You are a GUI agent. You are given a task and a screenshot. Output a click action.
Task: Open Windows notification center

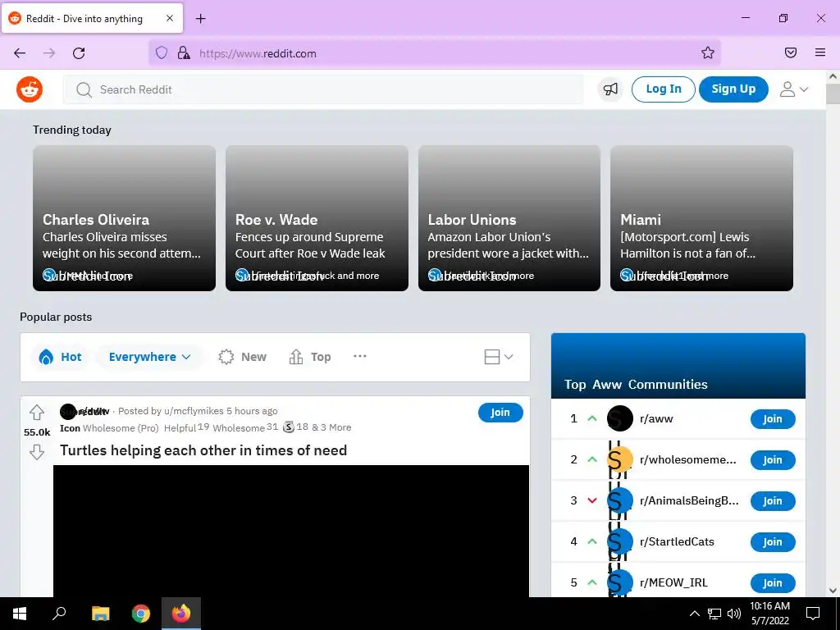pos(813,614)
